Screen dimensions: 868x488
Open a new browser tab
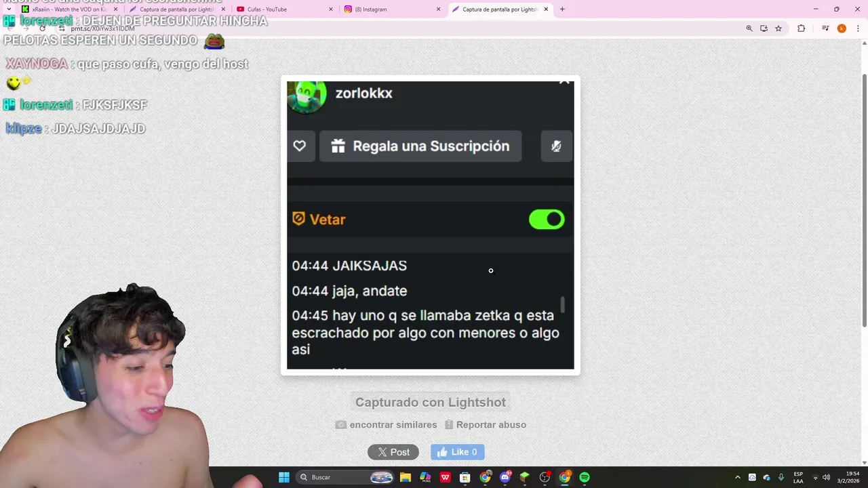click(562, 9)
